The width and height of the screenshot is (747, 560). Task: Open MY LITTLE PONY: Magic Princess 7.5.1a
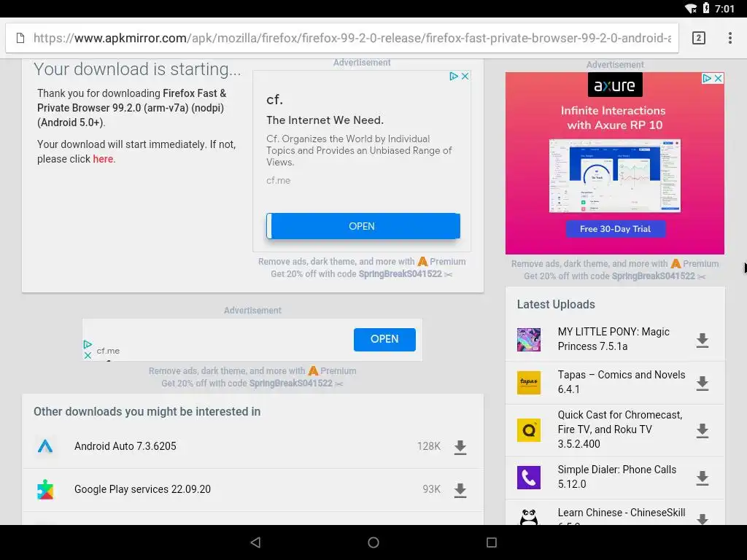614,339
